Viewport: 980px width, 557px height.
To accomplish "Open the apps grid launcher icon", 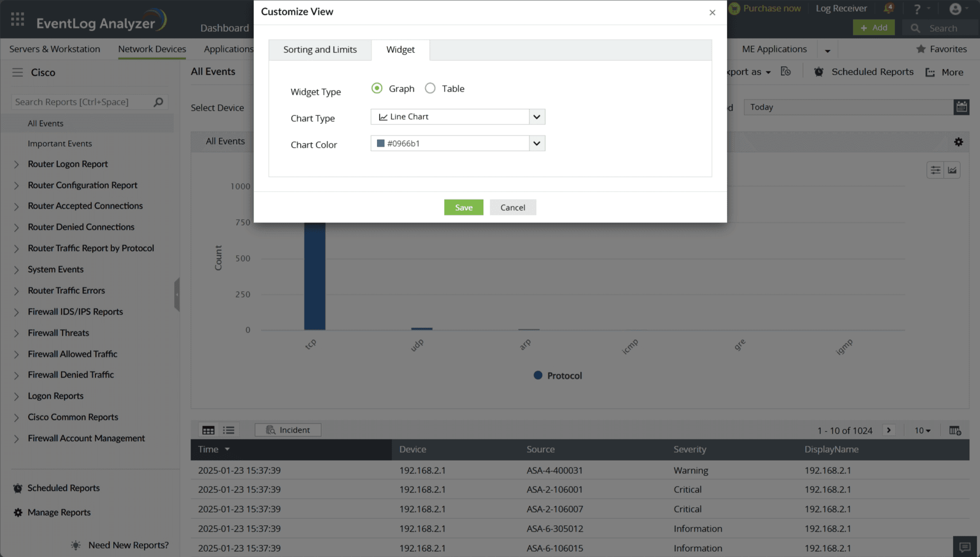I will (x=17, y=20).
